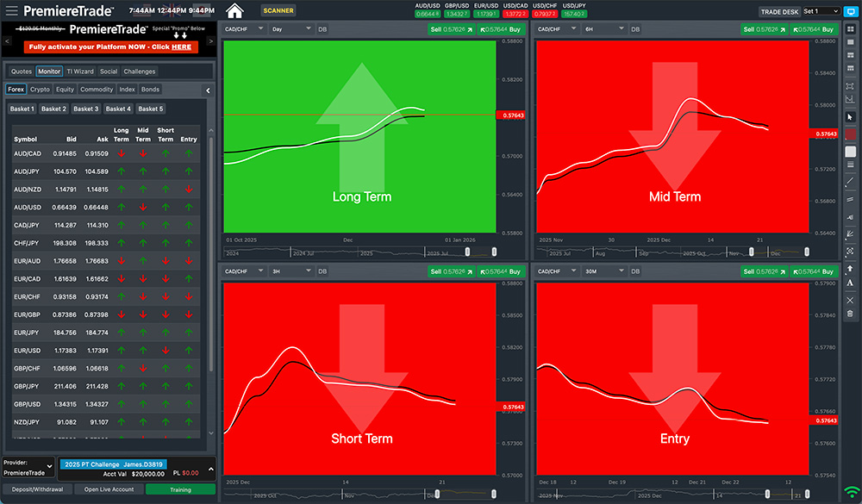Open the CAD/CHF symbol dropdown

[246, 28]
